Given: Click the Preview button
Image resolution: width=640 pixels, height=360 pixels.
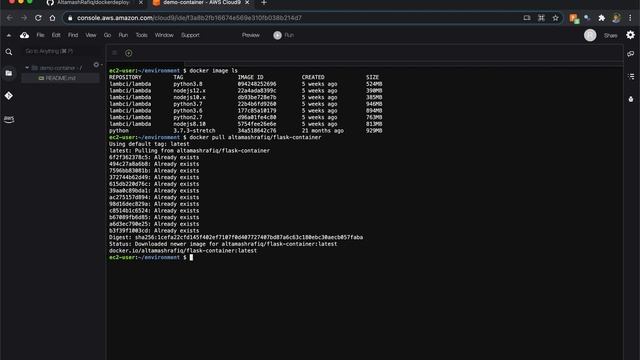Looking at the screenshot, I should click(251, 36).
